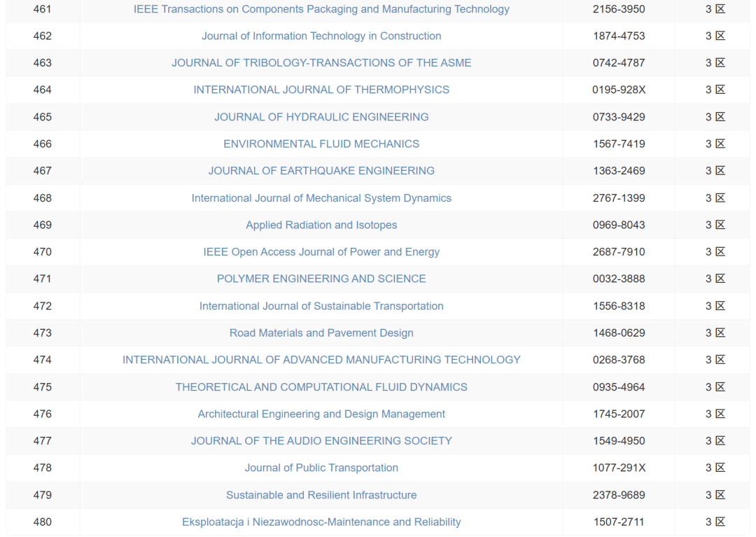Screen dimensions: 756x537
Task: Open International Journal of Sustainable Transportation link
Action: pos(321,306)
